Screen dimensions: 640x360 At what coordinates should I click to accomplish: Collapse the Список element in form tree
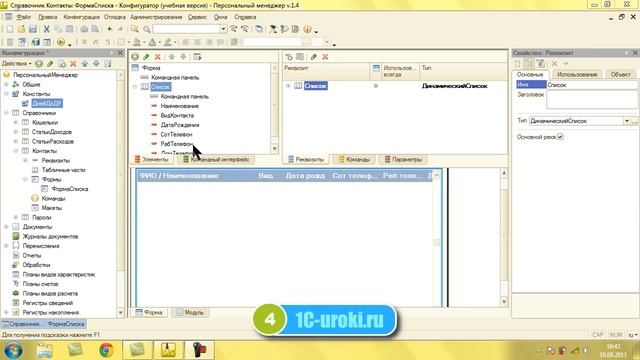click(x=135, y=87)
